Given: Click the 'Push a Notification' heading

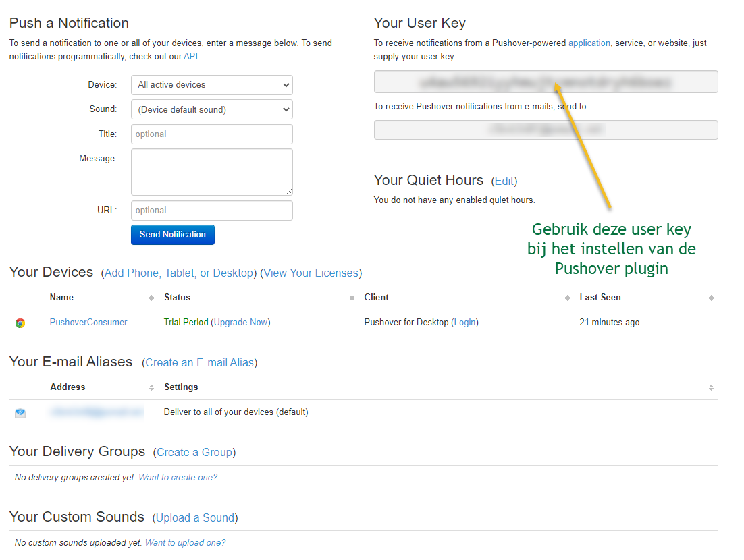Looking at the screenshot, I should coord(70,23).
